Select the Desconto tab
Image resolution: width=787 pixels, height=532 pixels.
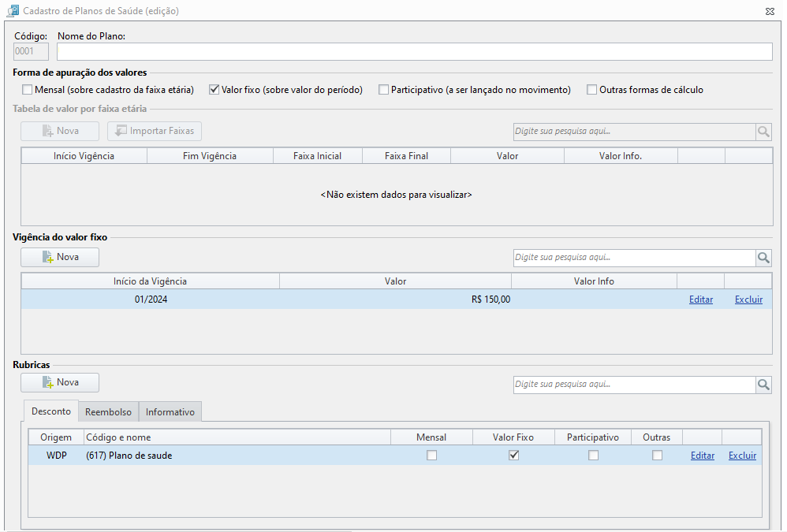pyautogui.click(x=51, y=411)
